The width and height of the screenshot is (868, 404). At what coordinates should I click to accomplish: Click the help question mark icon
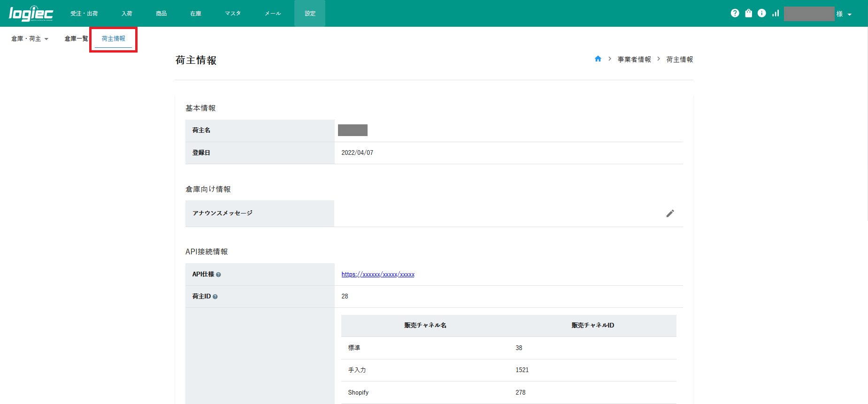(735, 13)
